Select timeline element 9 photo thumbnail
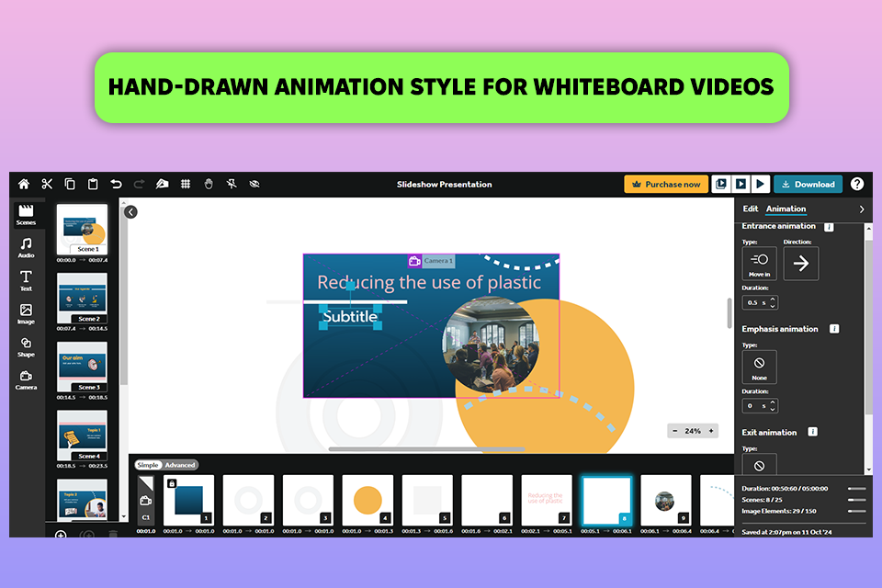This screenshot has height=588, width=882. pyautogui.click(x=666, y=500)
